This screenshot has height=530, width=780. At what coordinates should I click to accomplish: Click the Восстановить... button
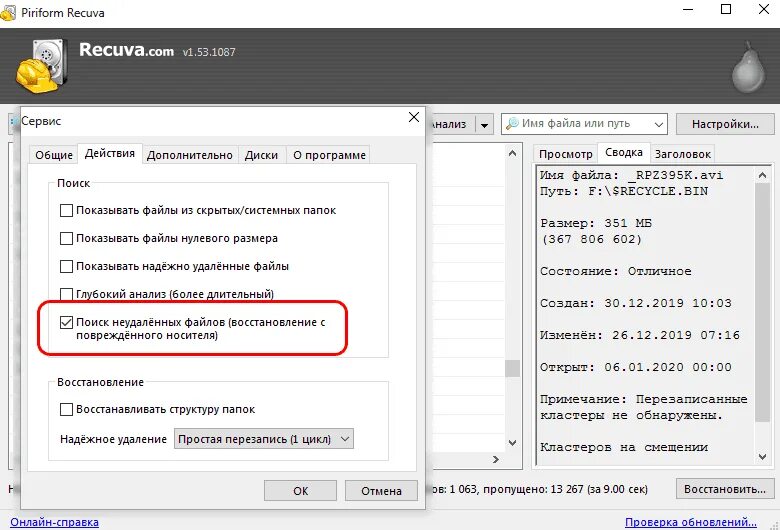(725, 489)
